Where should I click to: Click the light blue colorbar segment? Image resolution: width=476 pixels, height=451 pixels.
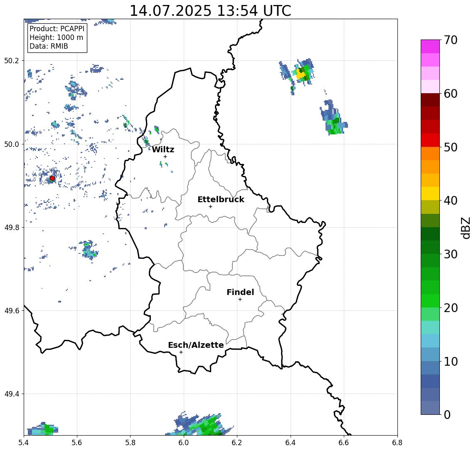pos(430,341)
